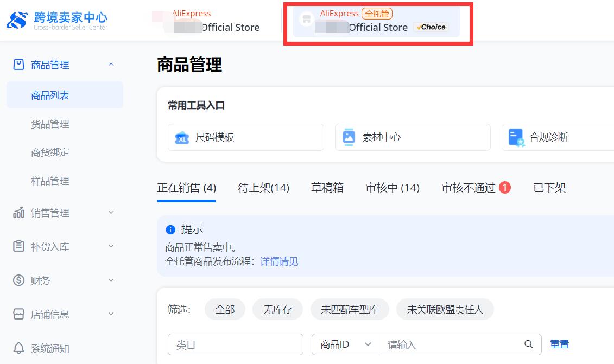The width and height of the screenshot is (614, 364).
Task: Activate the 未关联欧盟责任人 filter
Action: pos(445,309)
